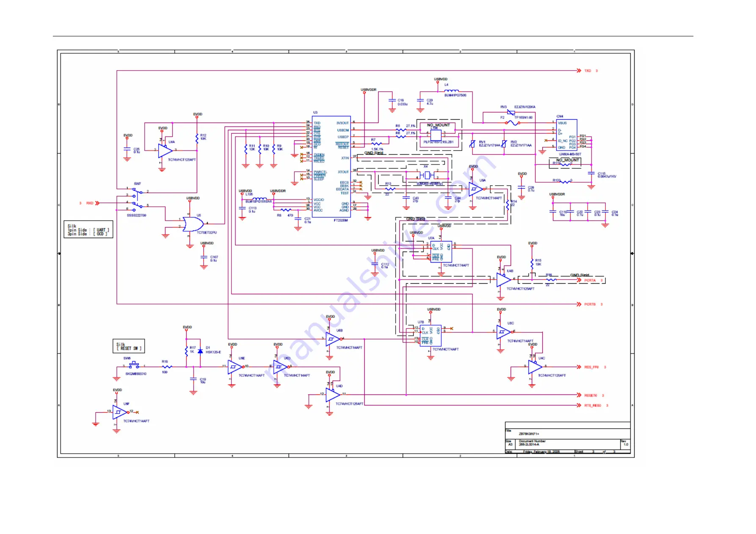Select the L4 ferrite bead coil
The height and width of the screenshot is (534, 756).
[x=451, y=90]
